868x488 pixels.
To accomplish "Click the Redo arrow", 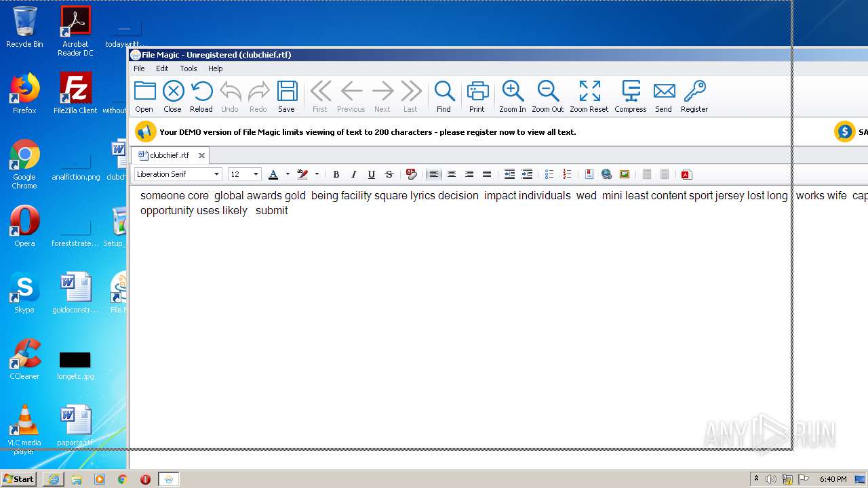I will [258, 96].
